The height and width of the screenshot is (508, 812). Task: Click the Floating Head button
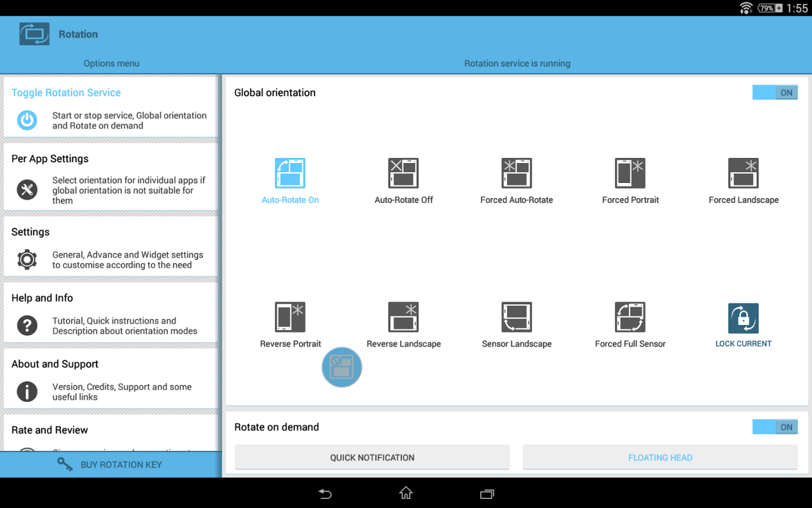(660, 457)
